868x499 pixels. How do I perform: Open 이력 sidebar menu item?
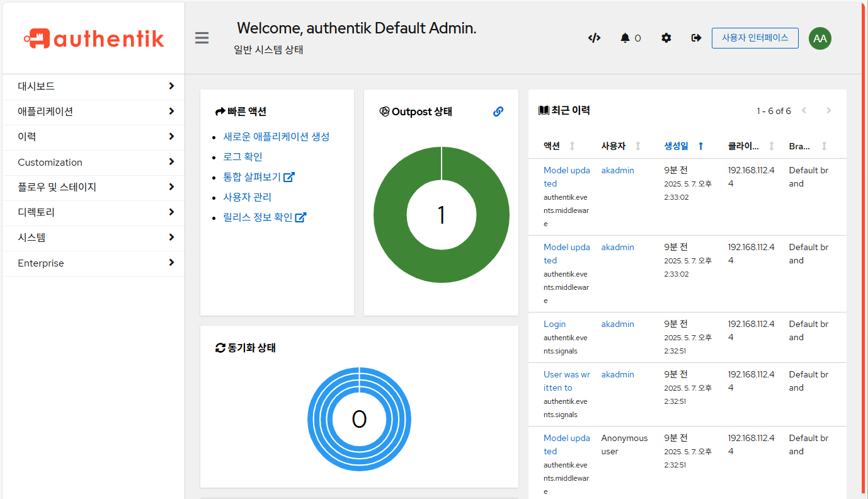tap(93, 137)
